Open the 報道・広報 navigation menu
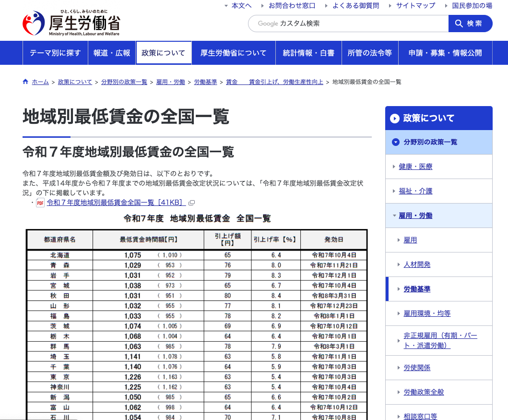The height and width of the screenshot is (420, 508). pyautogui.click(x=112, y=53)
